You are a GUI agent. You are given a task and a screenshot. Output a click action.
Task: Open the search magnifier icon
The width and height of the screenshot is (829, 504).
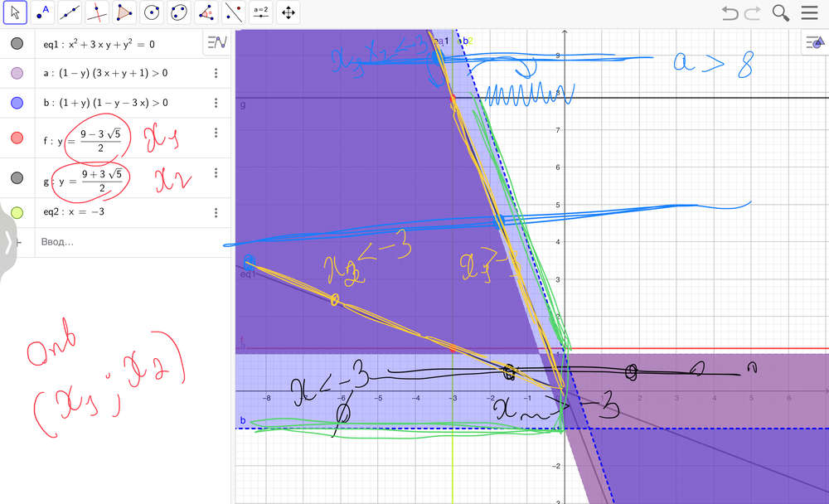click(780, 12)
